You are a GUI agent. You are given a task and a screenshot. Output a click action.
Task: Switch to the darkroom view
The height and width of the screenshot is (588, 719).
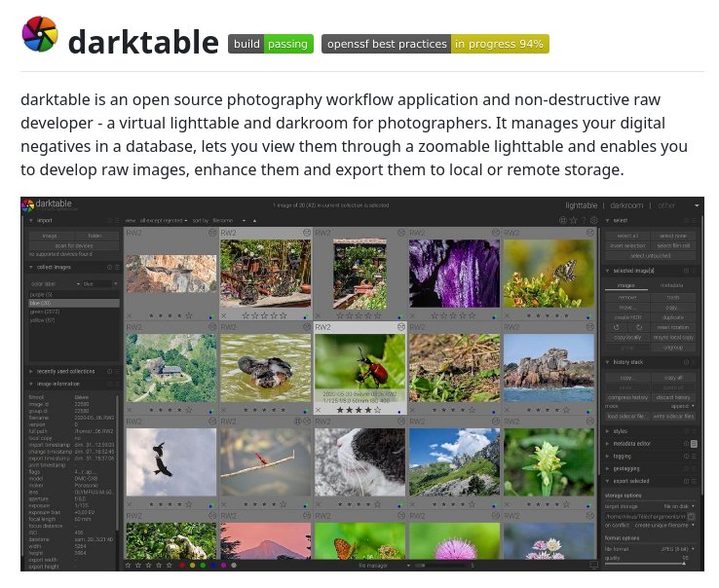coord(626,205)
